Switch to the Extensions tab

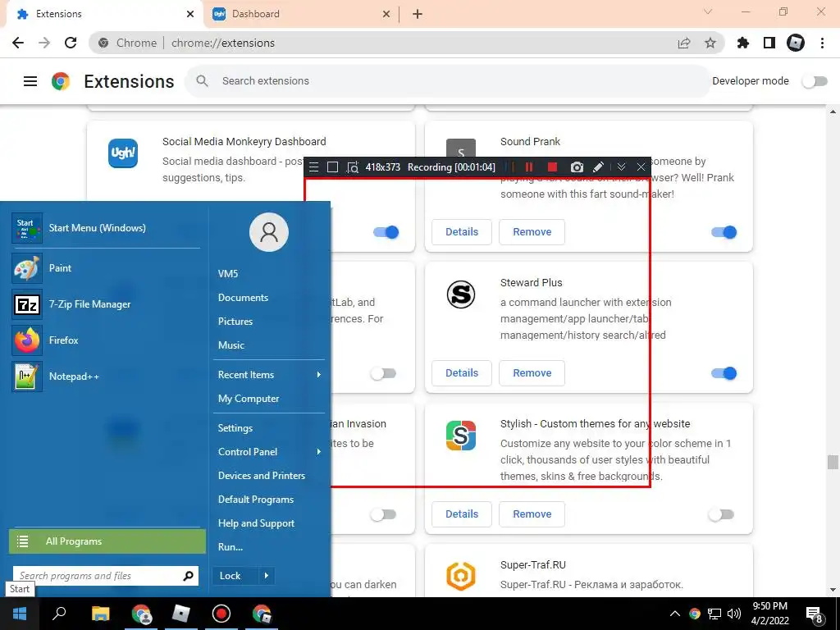point(104,14)
